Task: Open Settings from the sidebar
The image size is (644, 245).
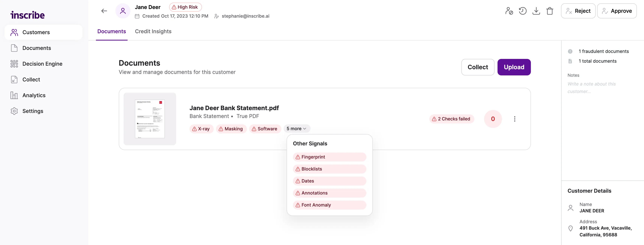Action: click(33, 111)
